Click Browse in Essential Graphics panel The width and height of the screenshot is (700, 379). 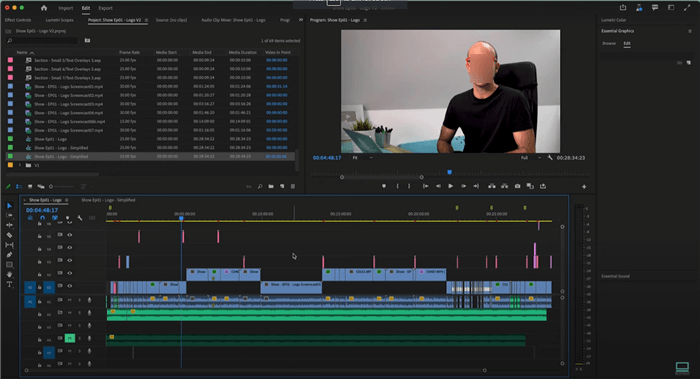coord(609,43)
